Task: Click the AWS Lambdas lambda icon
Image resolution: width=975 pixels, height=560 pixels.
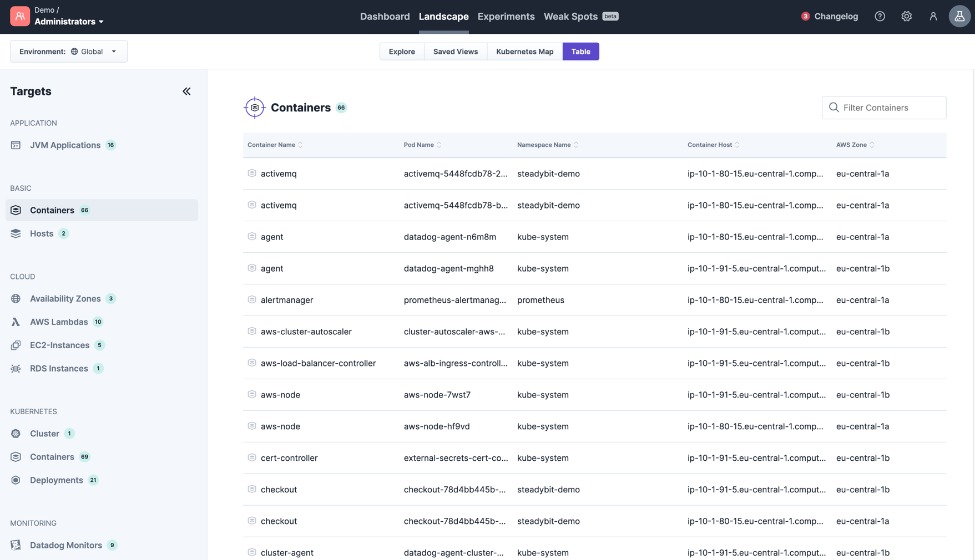Action: pos(16,322)
